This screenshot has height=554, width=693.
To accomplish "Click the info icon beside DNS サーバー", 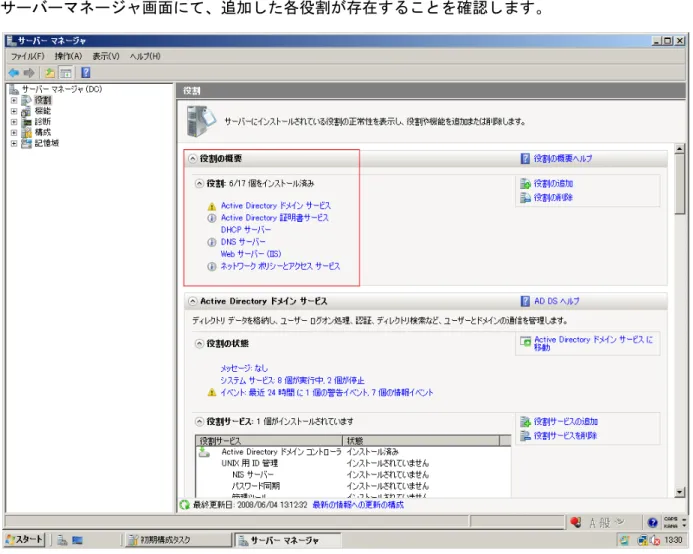I will [212, 242].
